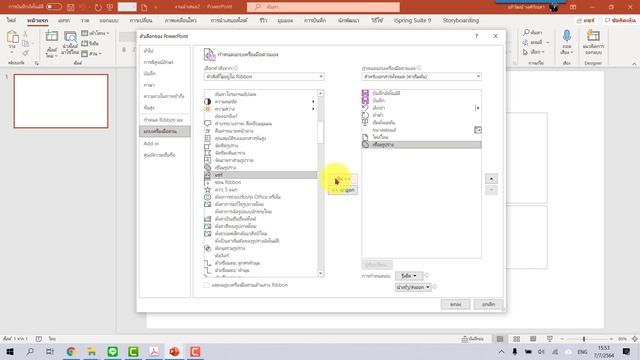Viewport: 640px width, 360px height.
Task: Click the search box in title bar
Action: (x=323, y=7)
